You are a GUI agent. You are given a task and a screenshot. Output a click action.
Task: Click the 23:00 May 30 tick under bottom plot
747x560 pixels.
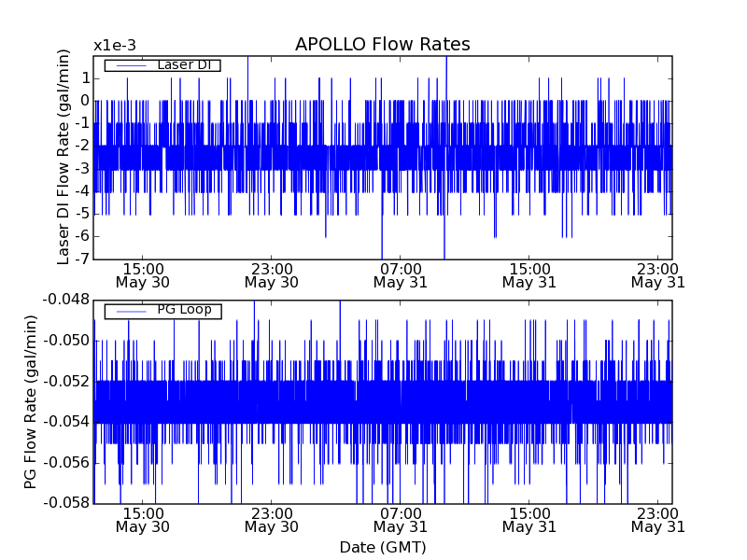[271, 520]
